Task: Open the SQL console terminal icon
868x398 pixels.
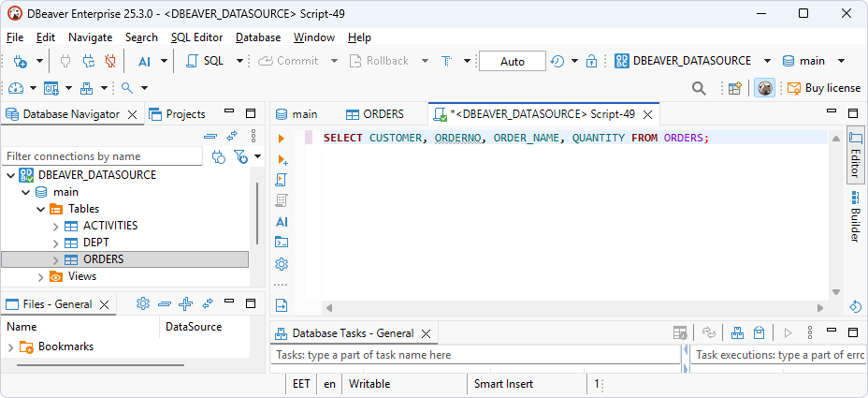Action: (282, 243)
